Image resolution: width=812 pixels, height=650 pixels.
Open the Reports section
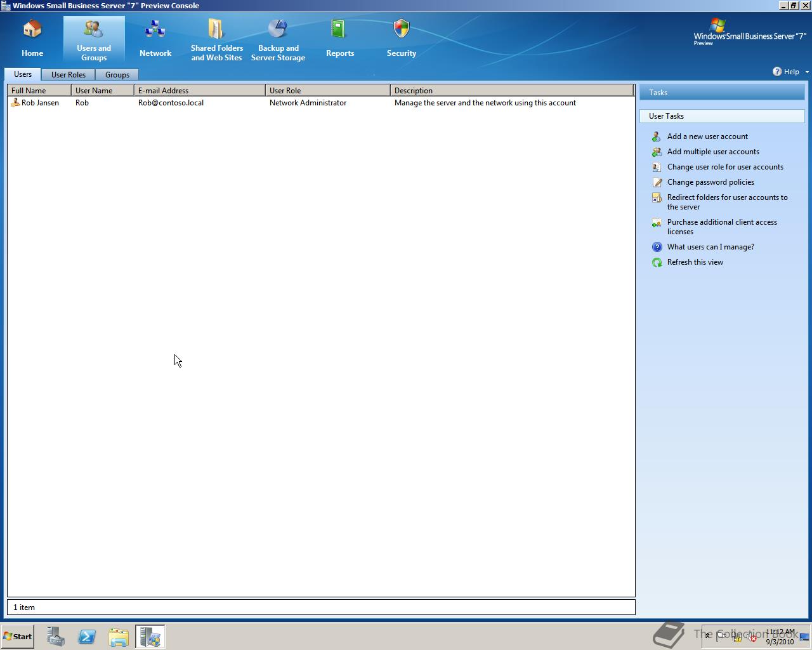tap(340, 39)
